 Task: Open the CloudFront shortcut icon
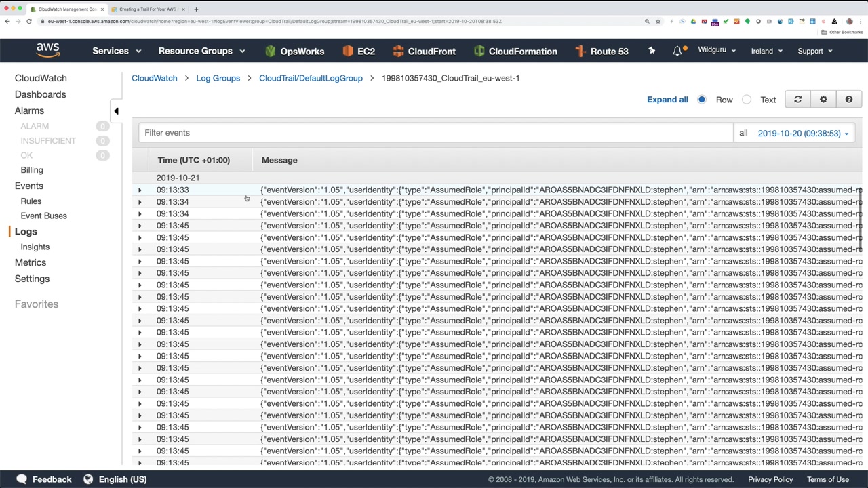coord(398,51)
